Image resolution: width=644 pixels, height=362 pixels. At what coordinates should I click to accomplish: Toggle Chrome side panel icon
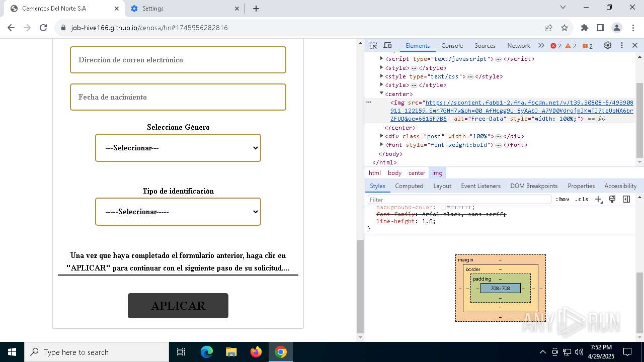pyautogui.click(x=601, y=28)
